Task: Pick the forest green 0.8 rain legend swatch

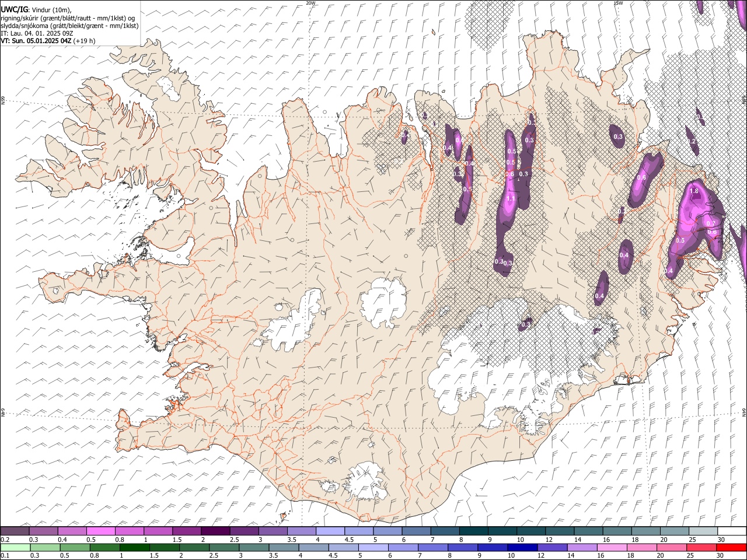Action: 105,547
